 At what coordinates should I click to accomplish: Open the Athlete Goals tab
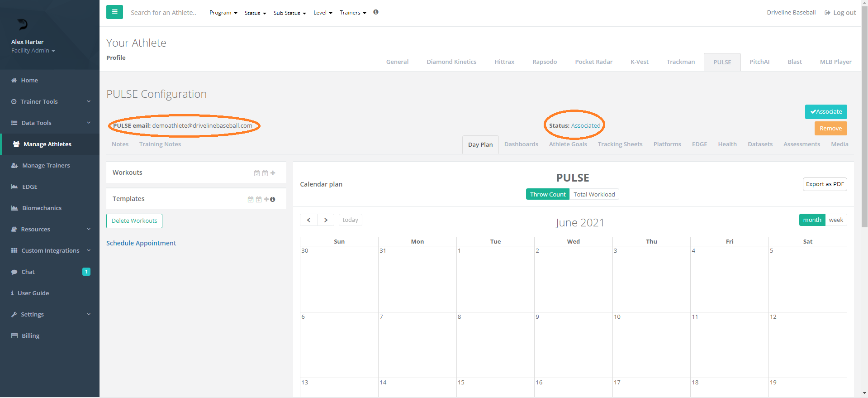(568, 144)
